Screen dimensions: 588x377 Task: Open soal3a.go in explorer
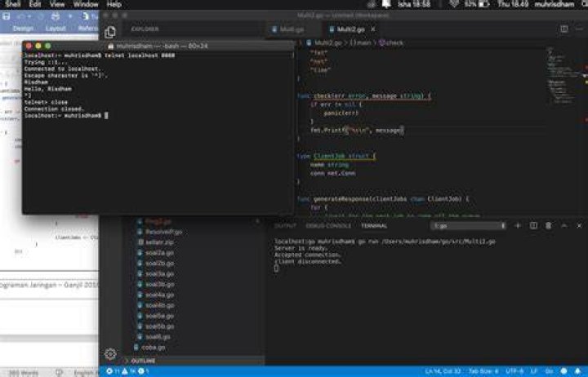click(159, 274)
